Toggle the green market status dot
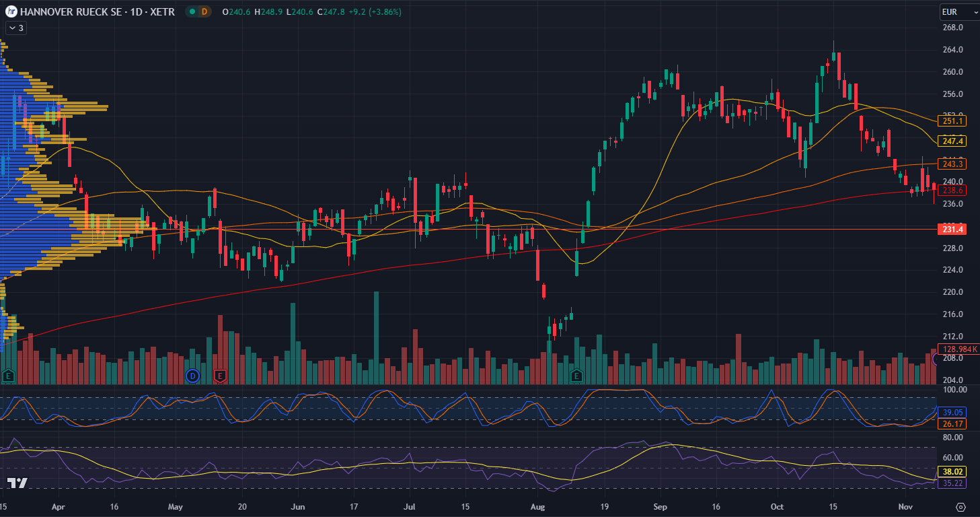This screenshot has height=517, width=980. [192, 11]
